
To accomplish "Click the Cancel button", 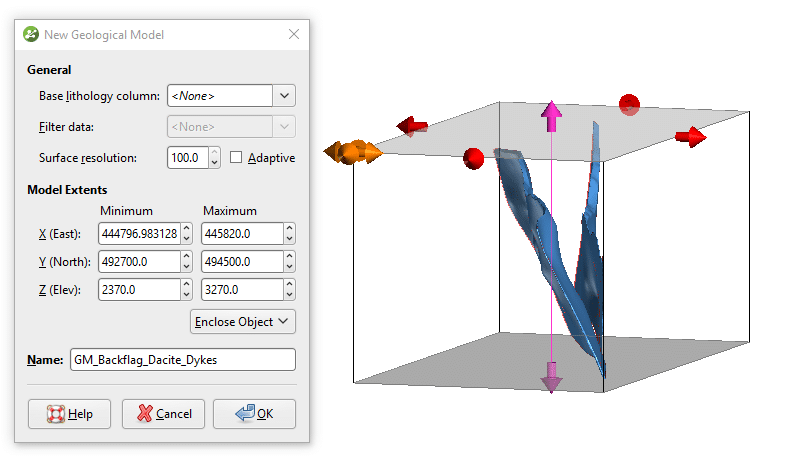I will click(x=163, y=414).
